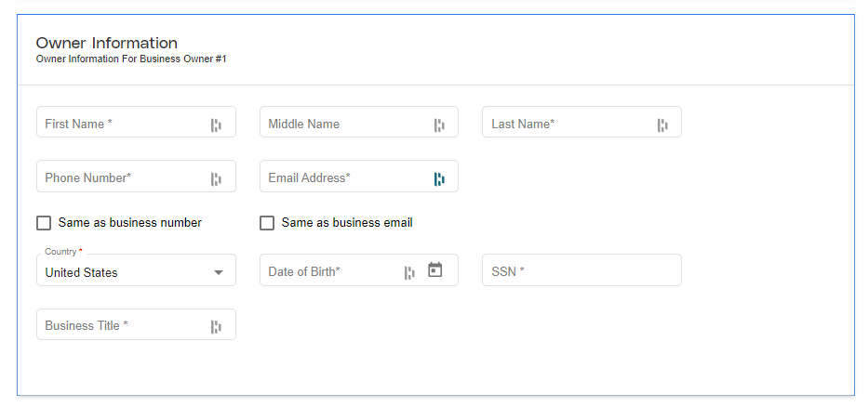Screen dimensions: 868x407
Task: Select the United States country value
Action: (x=81, y=272)
